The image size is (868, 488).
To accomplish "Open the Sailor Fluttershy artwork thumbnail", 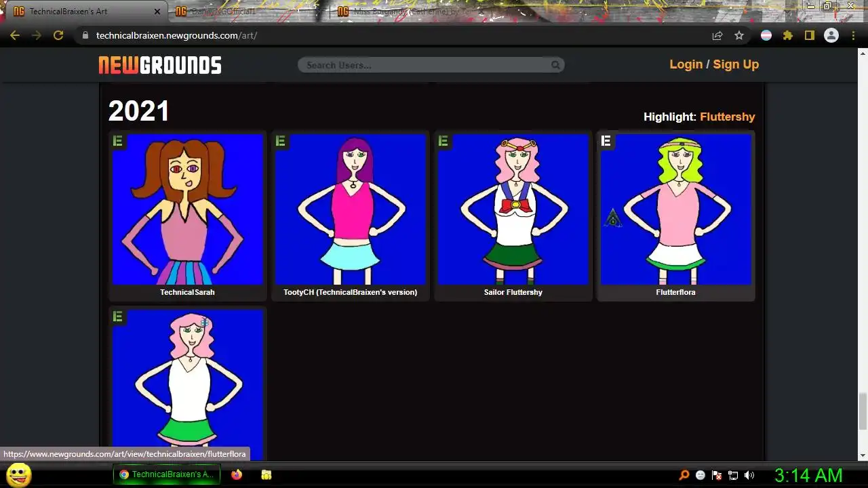I will (x=513, y=209).
